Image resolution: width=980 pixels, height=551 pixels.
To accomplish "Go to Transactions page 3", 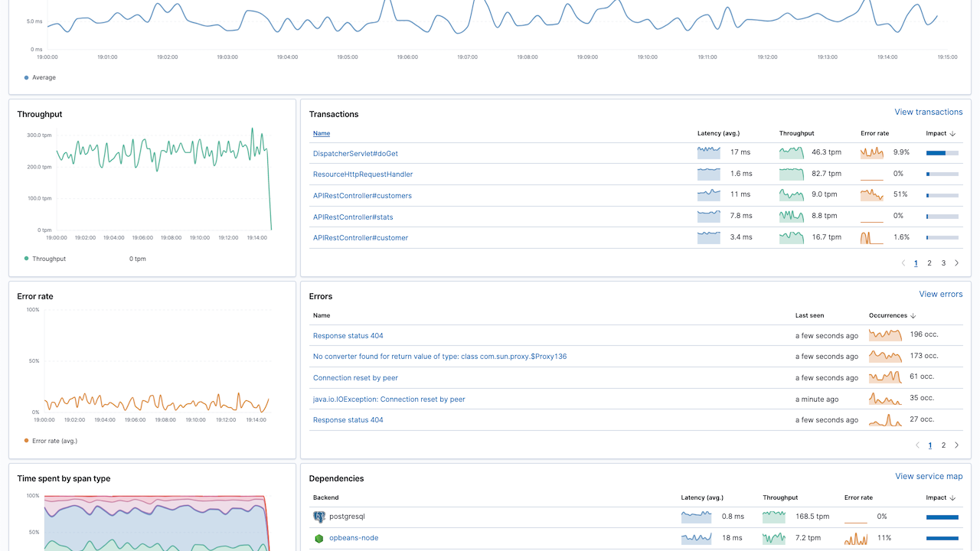I will 943,263.
